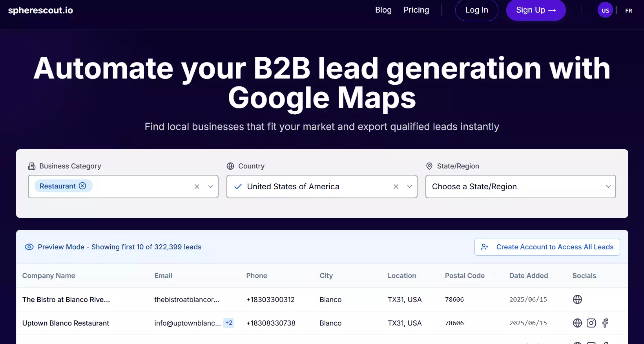
Task: Click the spherescout.io logo
Action: [x=40, y=11]
